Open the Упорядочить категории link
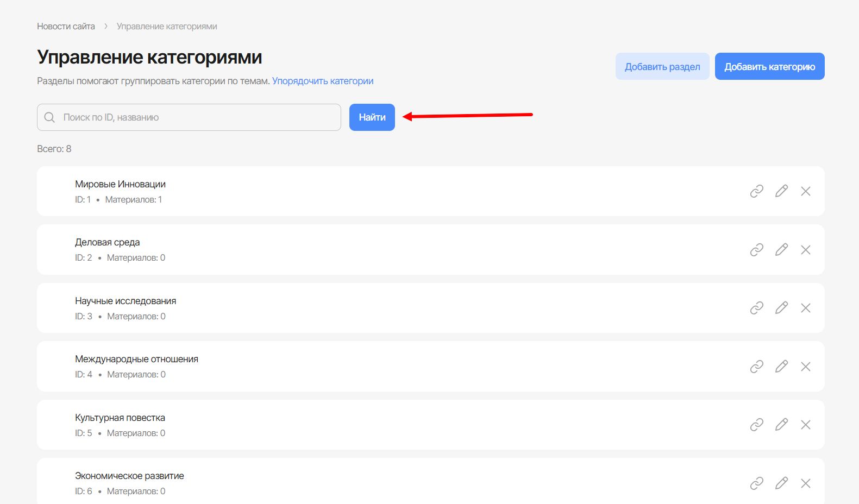 click(323, 81)
